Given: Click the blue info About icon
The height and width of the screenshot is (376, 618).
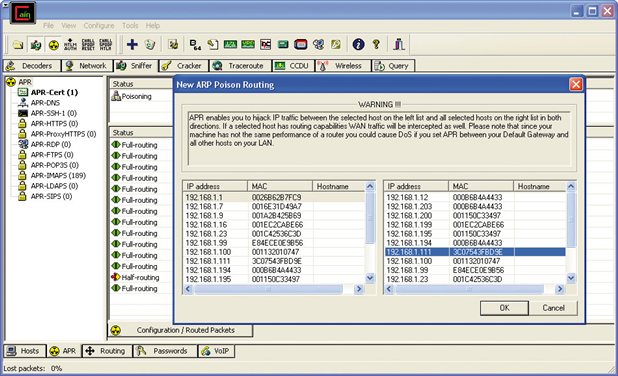Looking at the screenshot, I should (358, 45).
